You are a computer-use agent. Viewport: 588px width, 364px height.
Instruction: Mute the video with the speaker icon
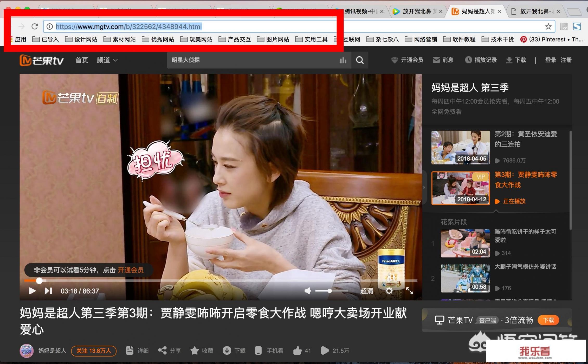point(308,291)
